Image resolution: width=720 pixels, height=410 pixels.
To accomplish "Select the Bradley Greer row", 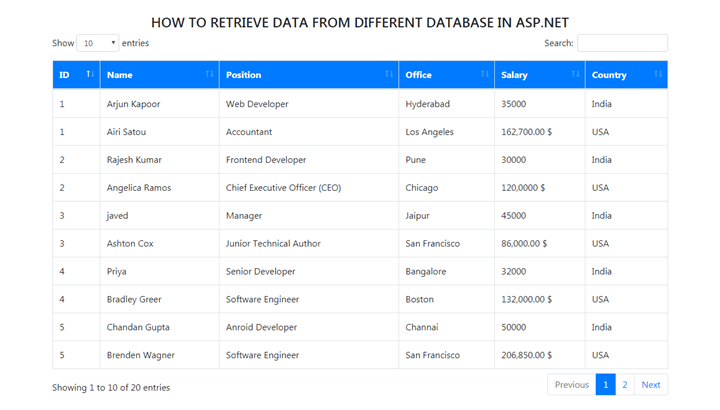I will [360, 299].
